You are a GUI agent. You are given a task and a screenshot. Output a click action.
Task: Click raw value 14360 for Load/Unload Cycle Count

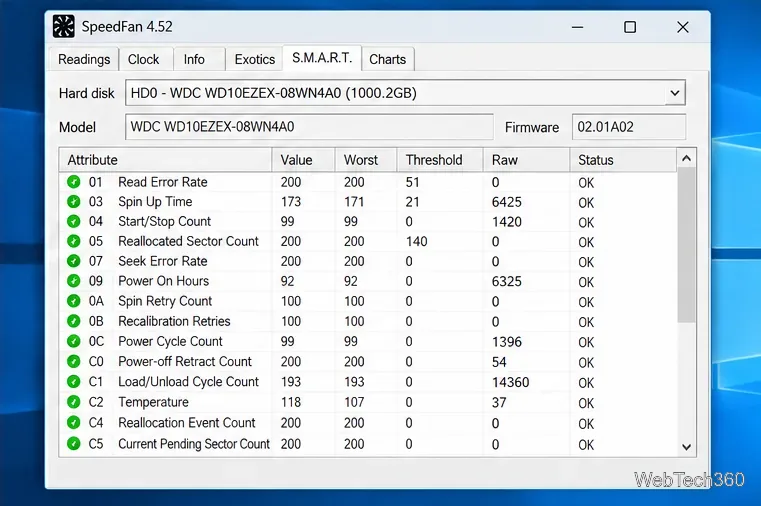[x=511, y=382]
